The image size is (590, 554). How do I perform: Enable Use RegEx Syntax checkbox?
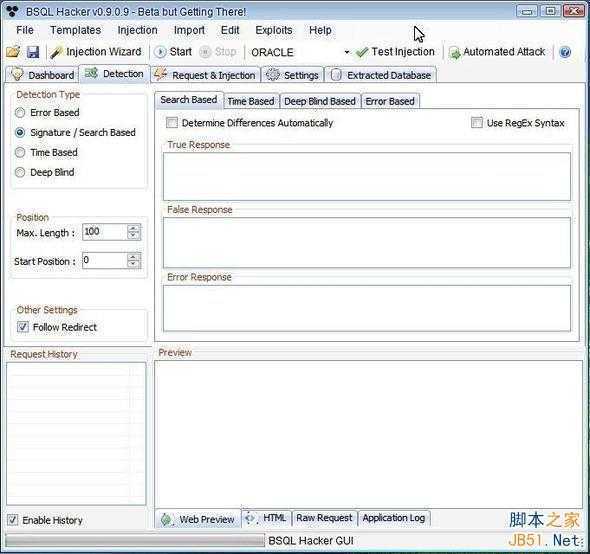(x=477, y=123)
